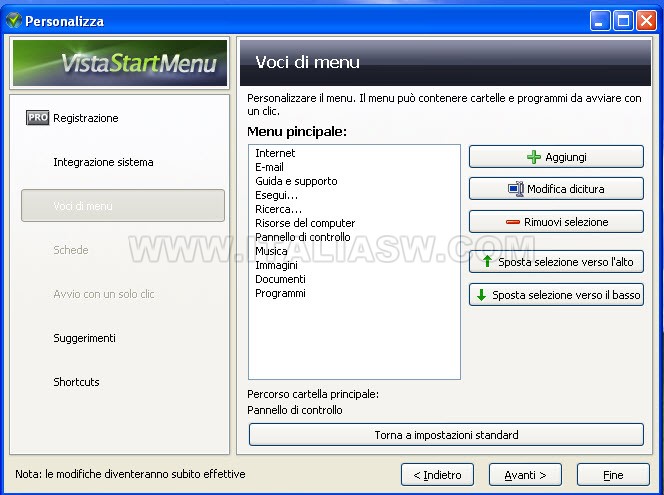
Task: Click the green up arrow icon
Action: pos(487,262)
